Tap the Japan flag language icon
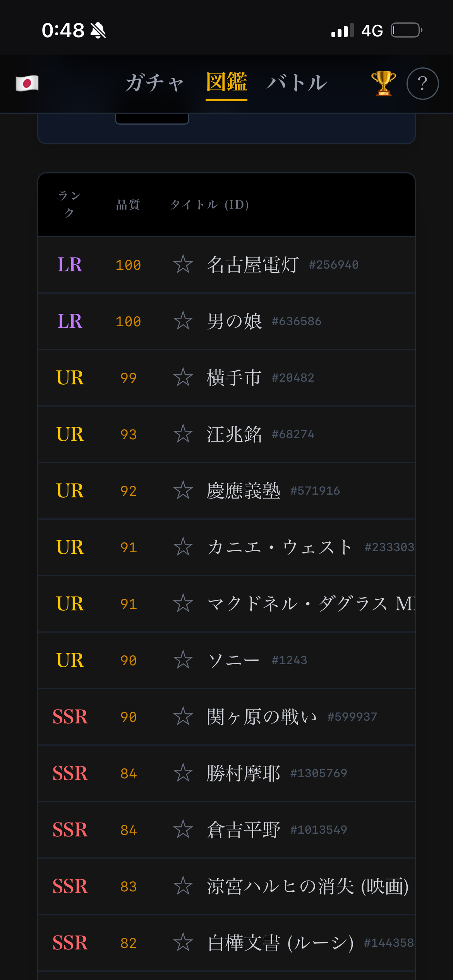The height and width of the screenshot is (980, 453). tap(27, 83)
